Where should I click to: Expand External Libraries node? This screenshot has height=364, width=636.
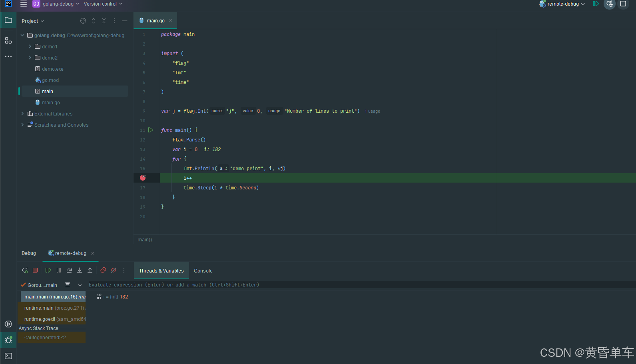click(x=22, y=114)
